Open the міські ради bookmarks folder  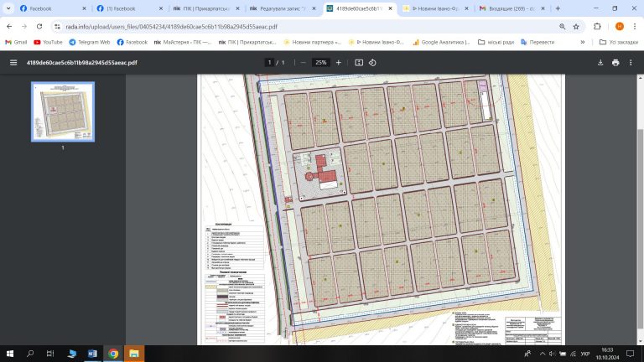[496, 42]
